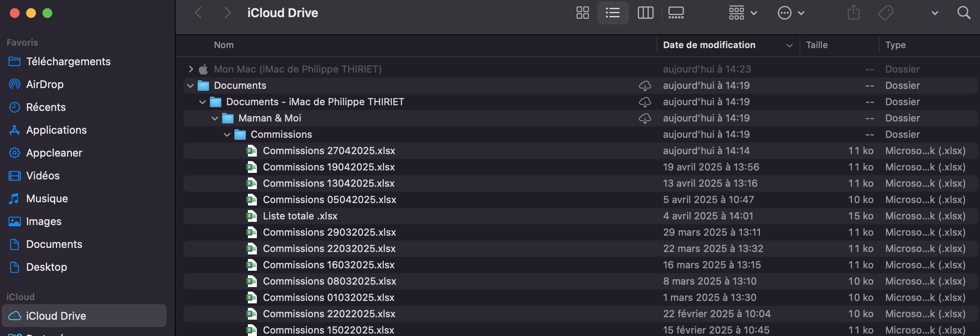This screenshot has height=336, width=980.
Task: Go to AirDrop in the sidebar
Action: click(45, 84)
